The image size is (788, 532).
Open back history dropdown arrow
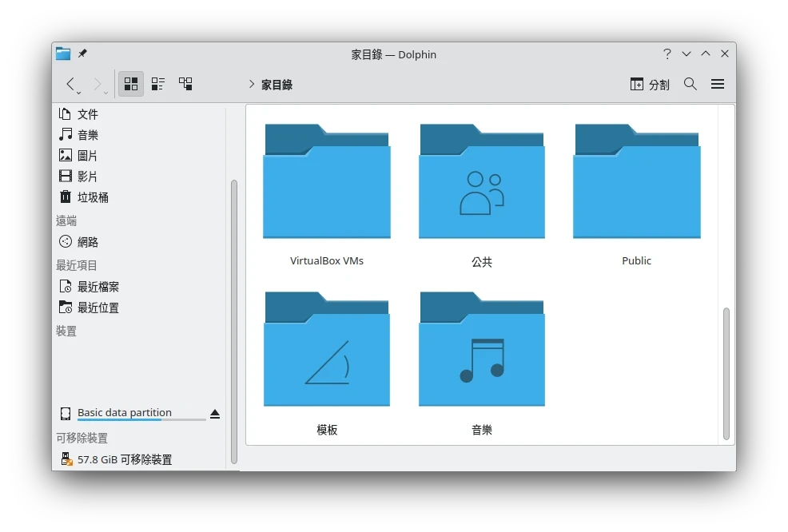tap(79, 93)
